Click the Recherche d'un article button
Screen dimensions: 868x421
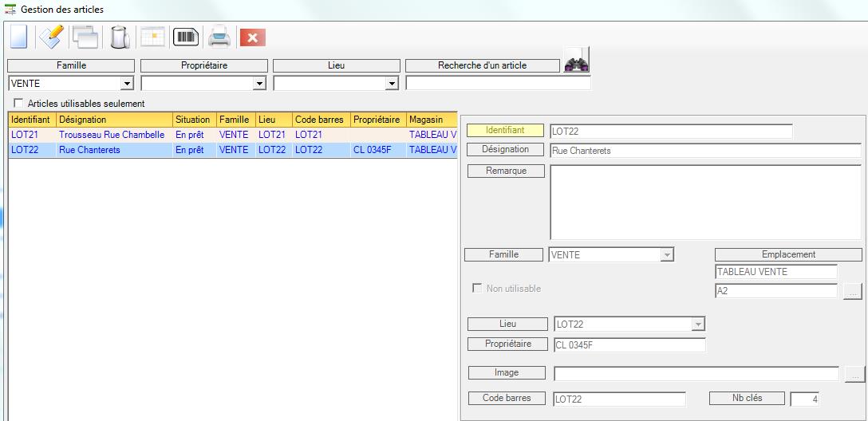[x=482, y=65]
